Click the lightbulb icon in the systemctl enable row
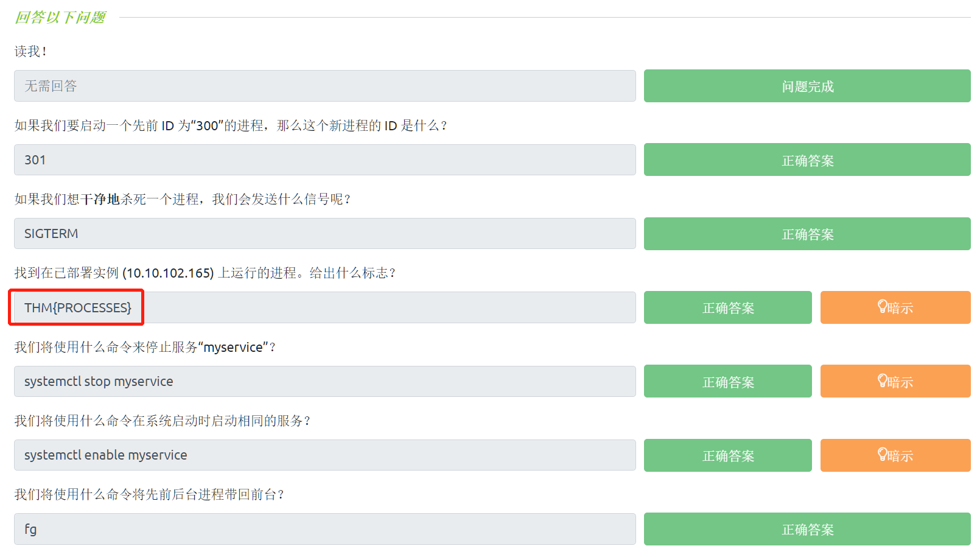 pos(883,455)
